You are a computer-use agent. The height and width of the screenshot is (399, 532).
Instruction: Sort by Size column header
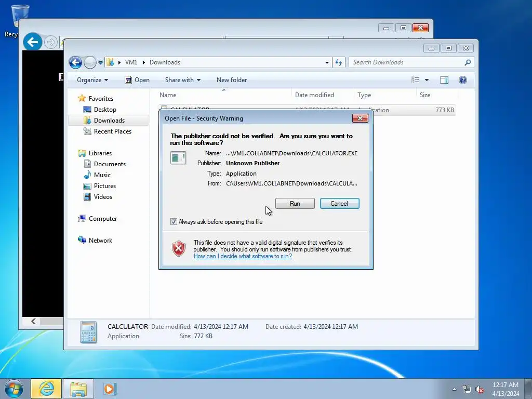coord(437,95)
